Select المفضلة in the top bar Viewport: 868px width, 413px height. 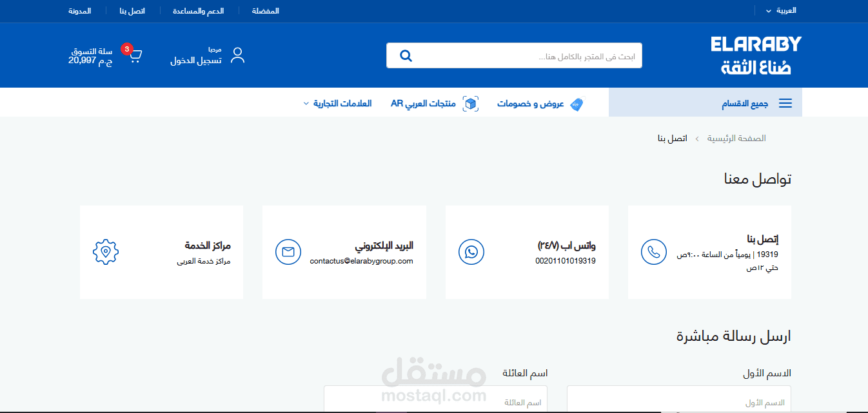pyautogui.click(x=264, y=10)
